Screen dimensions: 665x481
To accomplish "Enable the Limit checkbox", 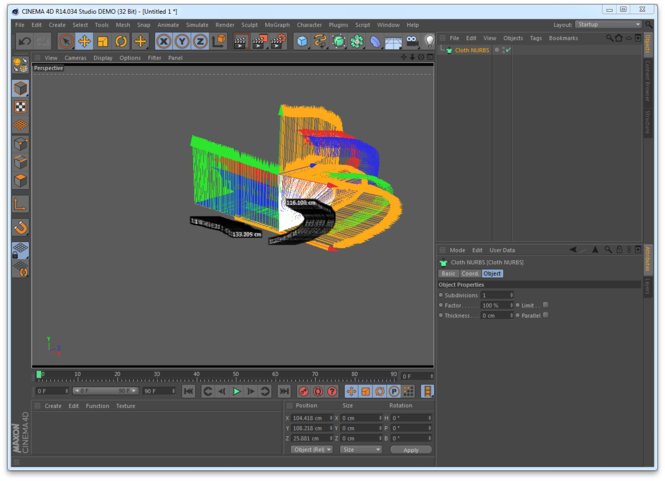I will pyautogui.click(x=545, y=305).
